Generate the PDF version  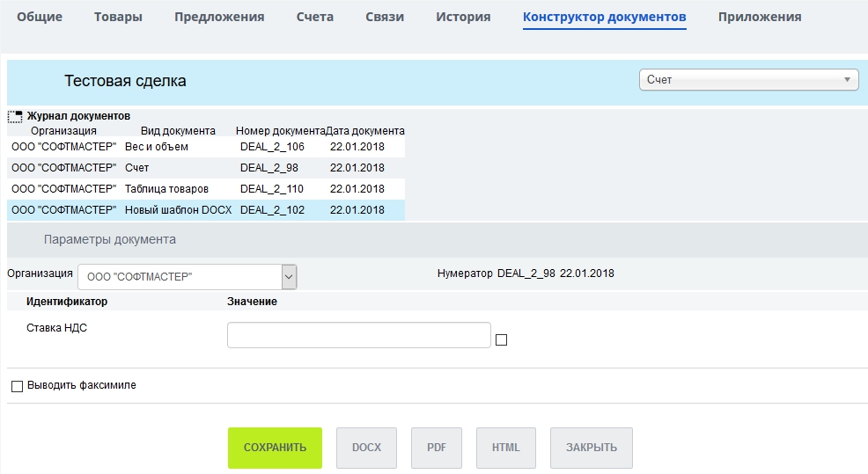tap(437, 448)
